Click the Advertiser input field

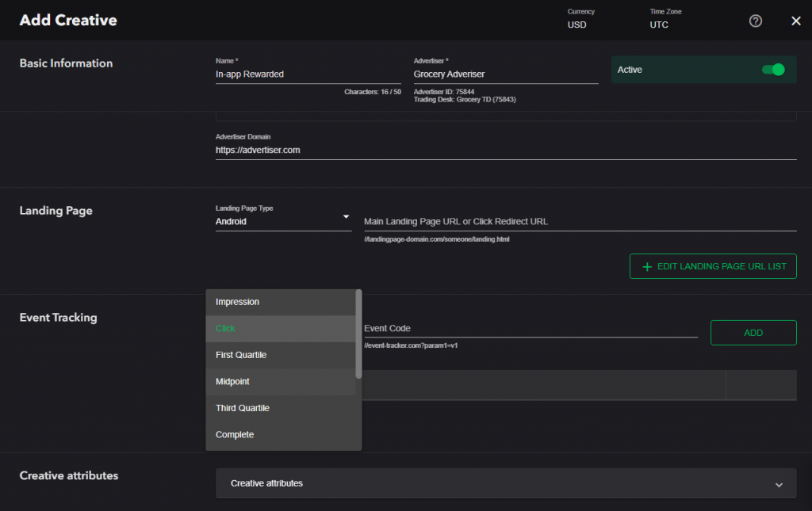click(505, 74)
